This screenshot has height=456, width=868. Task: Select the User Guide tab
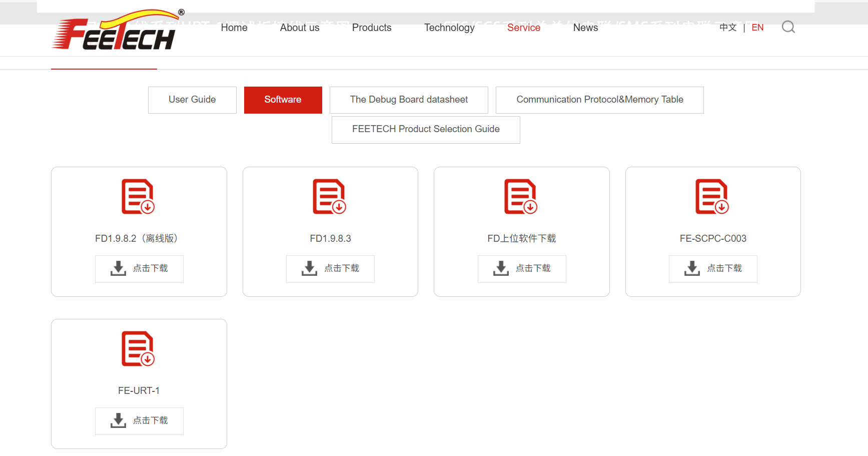coord(192,100)
